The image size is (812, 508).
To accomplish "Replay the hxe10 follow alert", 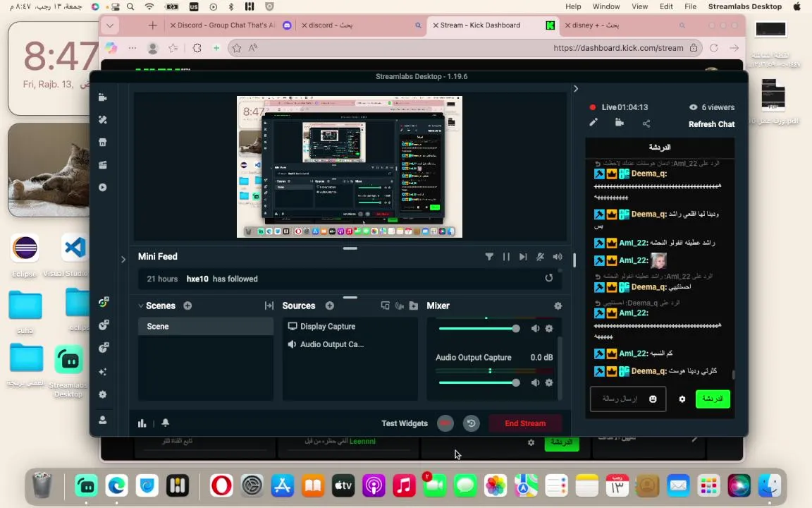I will 548,279.
